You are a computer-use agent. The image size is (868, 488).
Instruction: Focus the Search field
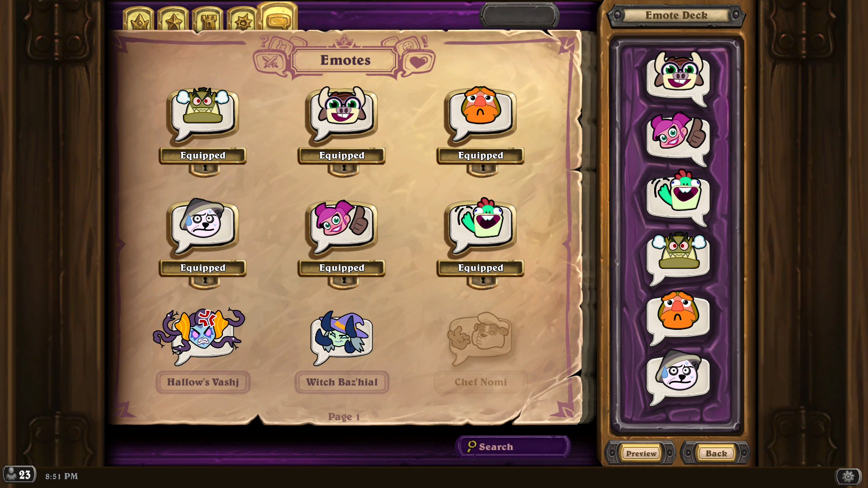pos(513,446)
